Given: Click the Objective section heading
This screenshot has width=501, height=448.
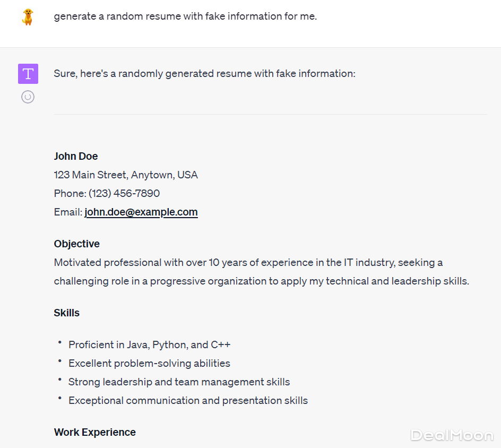Looking at the screenshot, I should click(77, 244).
